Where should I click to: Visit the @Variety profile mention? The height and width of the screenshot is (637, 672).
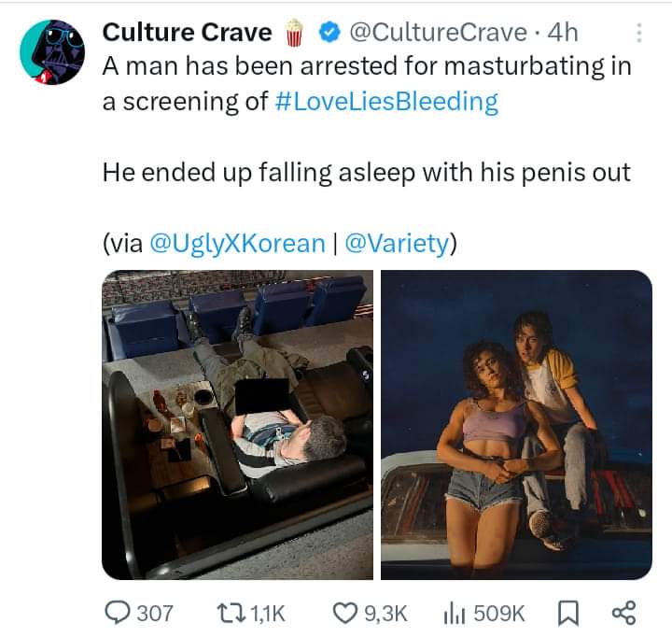[397, 244]
